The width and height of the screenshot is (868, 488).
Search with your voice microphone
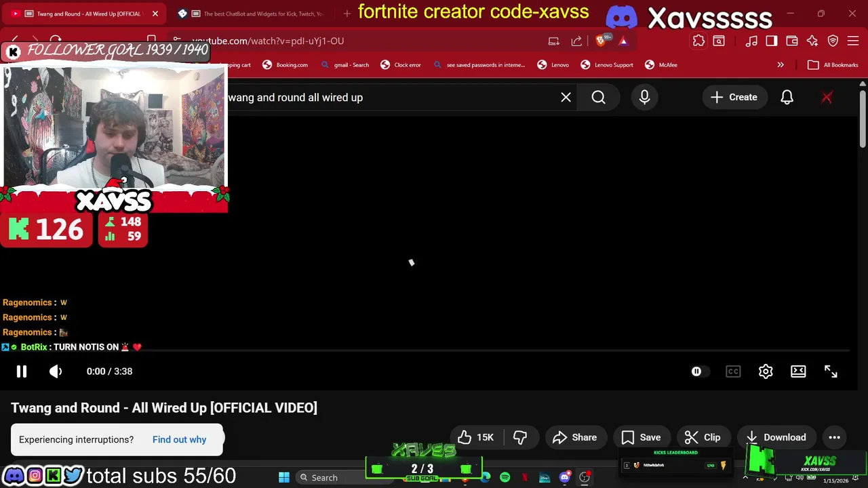pyautogui.click(x=644, y=98)
